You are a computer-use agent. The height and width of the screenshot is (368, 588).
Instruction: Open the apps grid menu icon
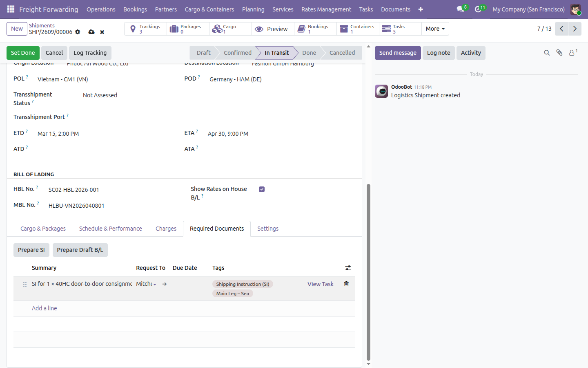[11, 9]
